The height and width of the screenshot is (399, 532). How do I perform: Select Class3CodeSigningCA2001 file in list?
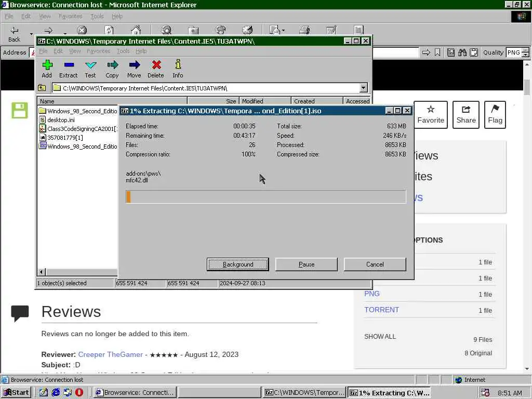click(x=78, y=129)
